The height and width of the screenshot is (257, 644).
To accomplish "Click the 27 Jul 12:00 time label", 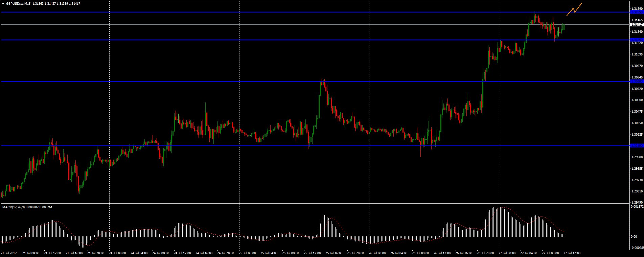I will [572, 253].
